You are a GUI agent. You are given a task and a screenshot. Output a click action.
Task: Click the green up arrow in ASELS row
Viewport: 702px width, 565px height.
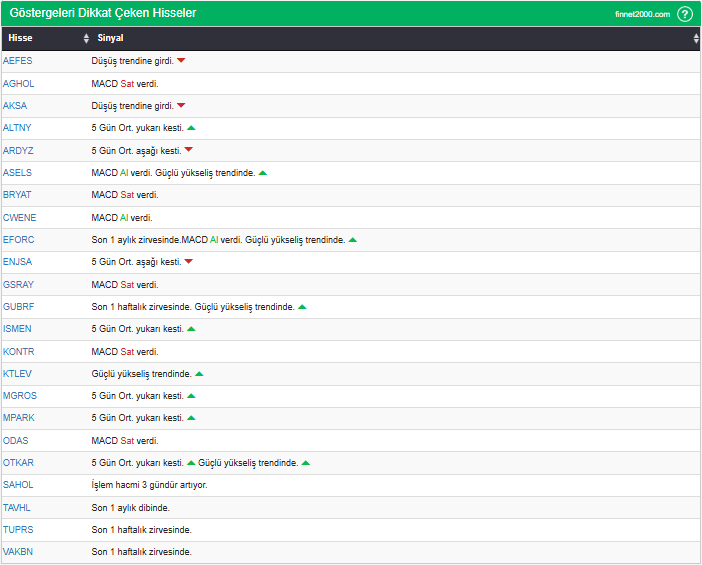[x=263, y=173]
